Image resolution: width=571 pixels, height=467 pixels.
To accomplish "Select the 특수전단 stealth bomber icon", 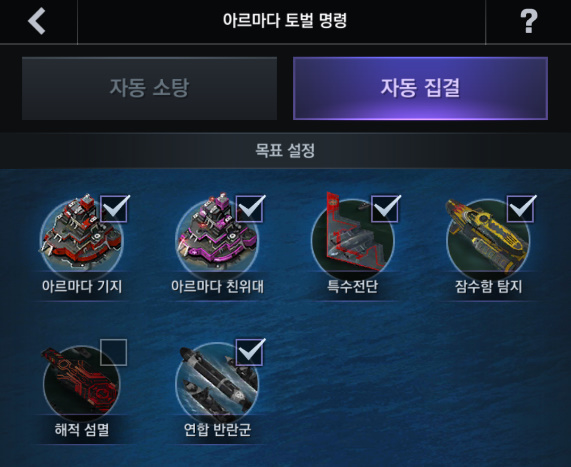I will [x=353, y=233].
